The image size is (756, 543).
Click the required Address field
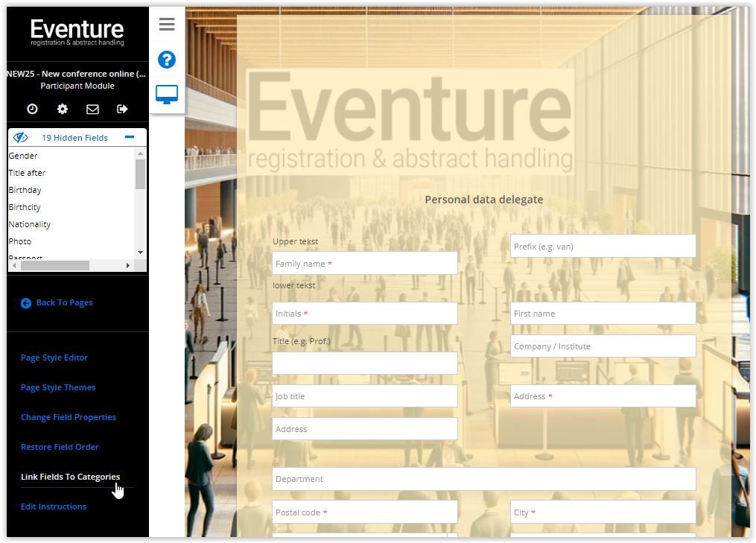[603, 396]
